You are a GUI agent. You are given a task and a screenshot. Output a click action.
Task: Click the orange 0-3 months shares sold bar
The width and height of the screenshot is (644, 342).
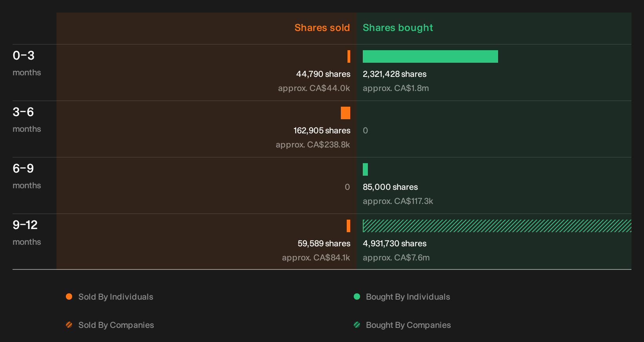(349, 56)
